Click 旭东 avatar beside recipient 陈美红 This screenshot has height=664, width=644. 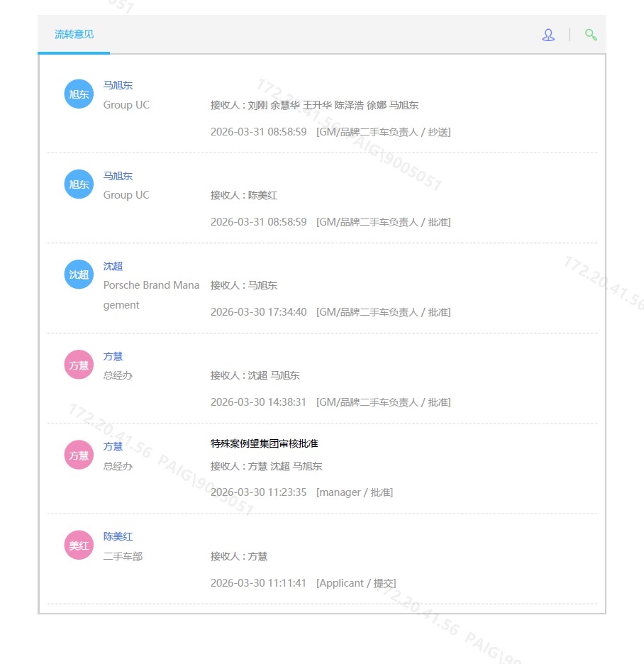tap(79, 184)
